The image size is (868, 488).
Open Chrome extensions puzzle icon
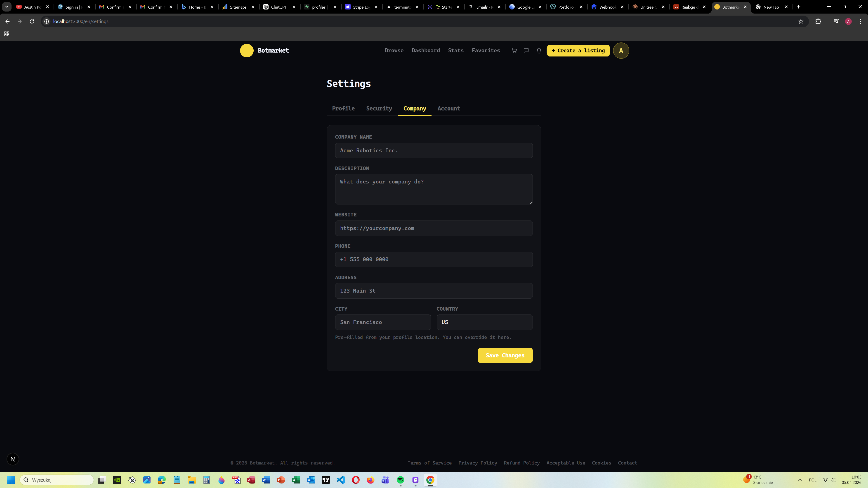(818, 21)
